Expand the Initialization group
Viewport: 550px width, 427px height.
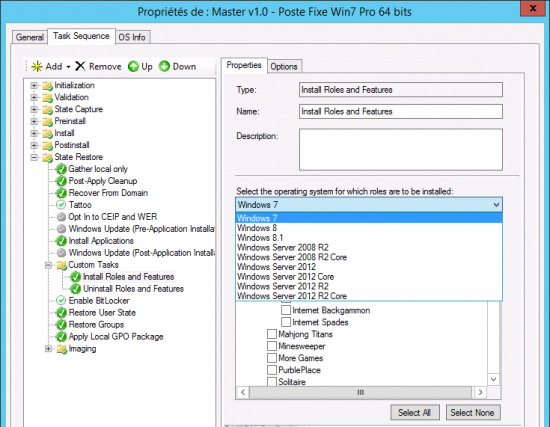[x=34, y=85]
